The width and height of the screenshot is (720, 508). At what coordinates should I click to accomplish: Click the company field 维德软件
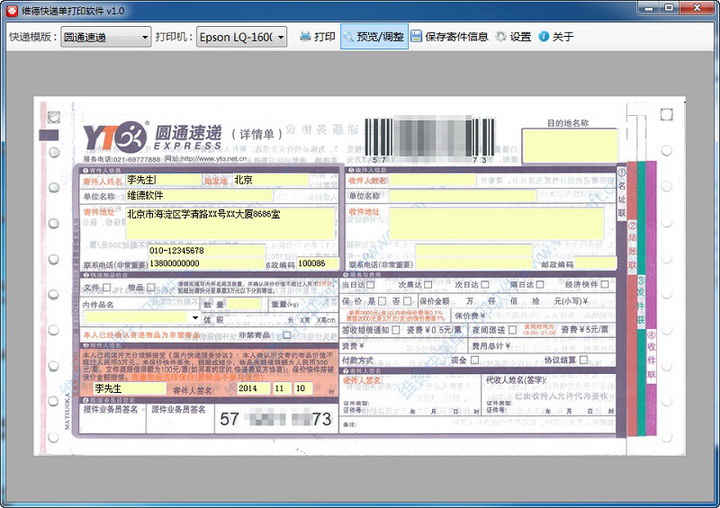(199, 196)
